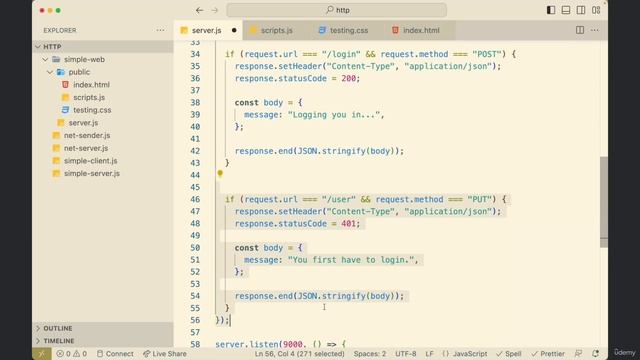Viewport: 640px width, 360px height.
Task: Open the customize layout icon
Action: pos(596,10)
